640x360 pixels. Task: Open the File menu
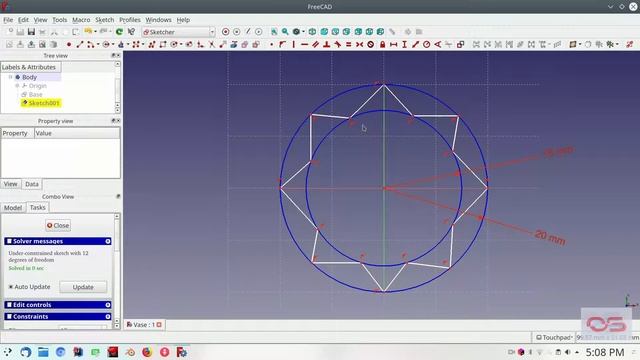(x=8, y=20)
